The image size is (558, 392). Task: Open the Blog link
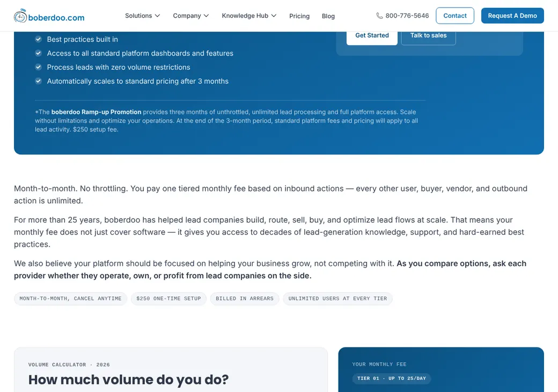click(x=328, y=16)
